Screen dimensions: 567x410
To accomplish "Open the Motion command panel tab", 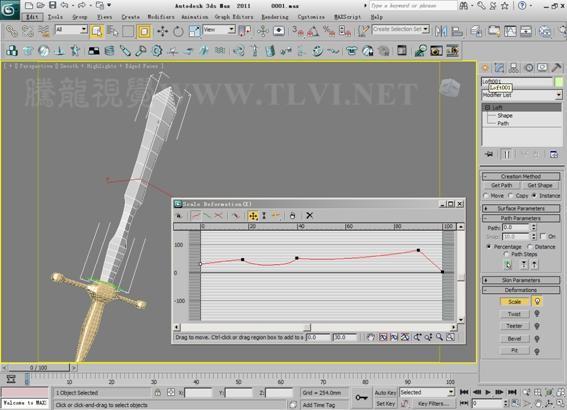I will coord(529,68).
